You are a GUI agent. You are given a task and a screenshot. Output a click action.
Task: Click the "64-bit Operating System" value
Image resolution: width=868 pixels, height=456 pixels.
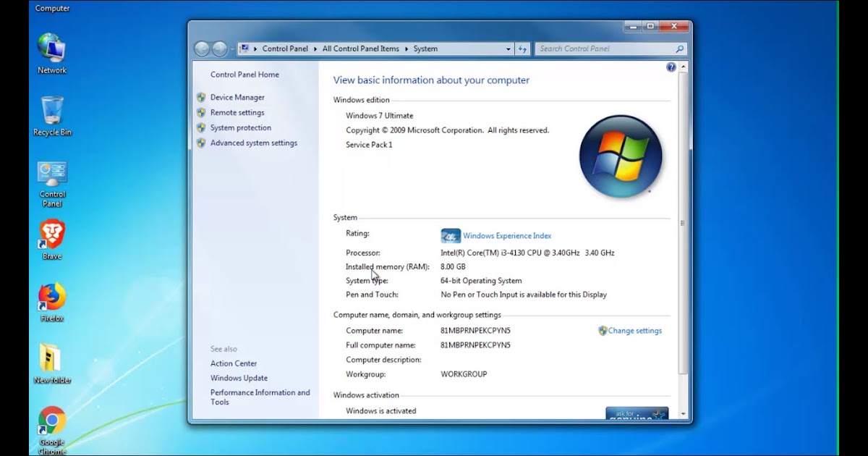pyautogui.click(x=481, y=281)
